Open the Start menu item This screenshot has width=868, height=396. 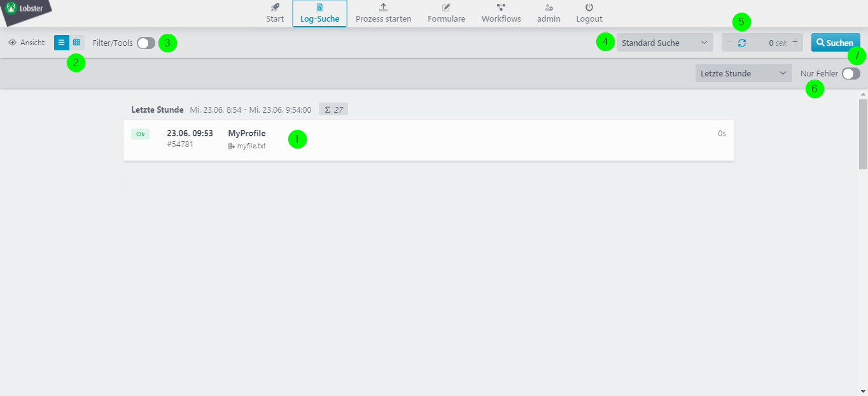[x=275, y=13]
